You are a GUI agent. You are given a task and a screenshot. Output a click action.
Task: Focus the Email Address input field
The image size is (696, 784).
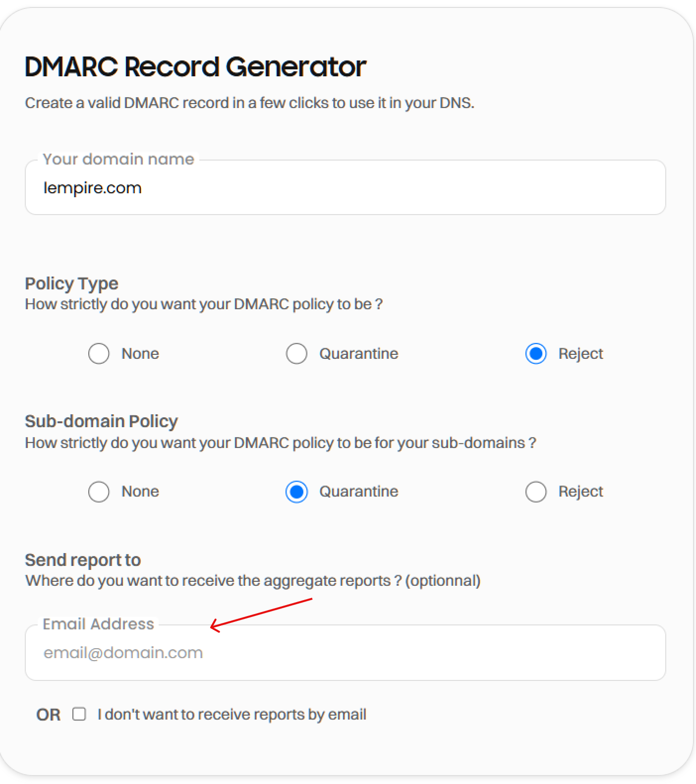point(345,653)
